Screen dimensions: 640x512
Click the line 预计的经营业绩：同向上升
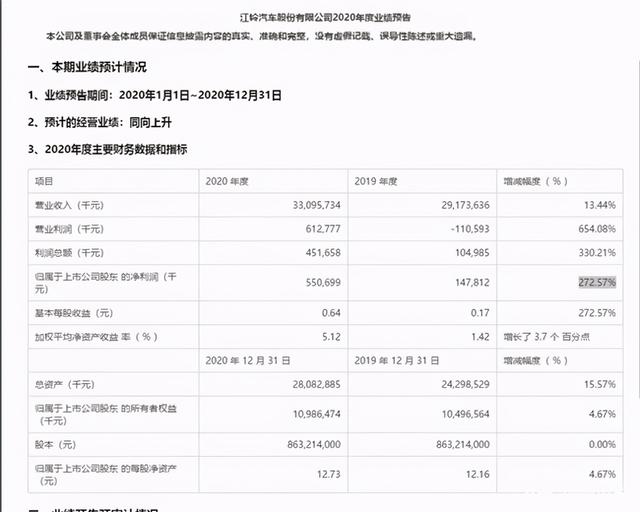(x=100, y=122)
